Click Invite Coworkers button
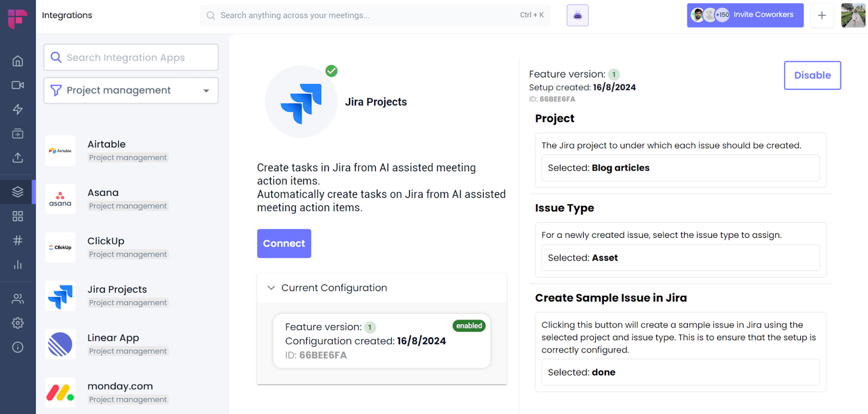The height and width of the screenshot is (414, 868). click(x=745, y=15)
